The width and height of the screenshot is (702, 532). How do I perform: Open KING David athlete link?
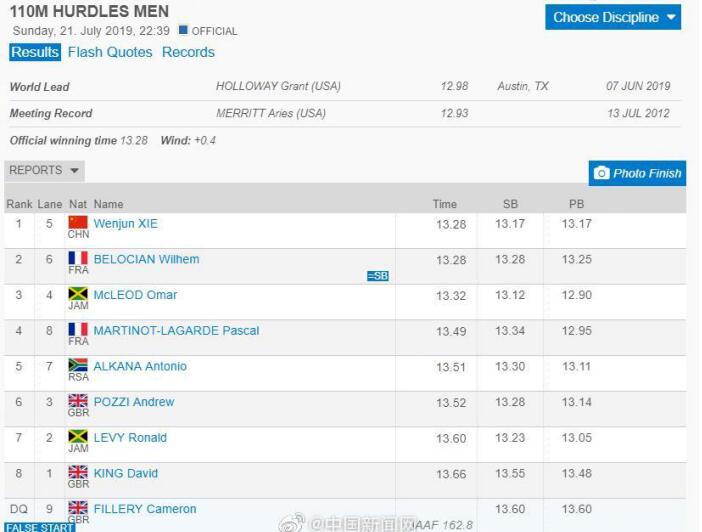click(126, 473)
